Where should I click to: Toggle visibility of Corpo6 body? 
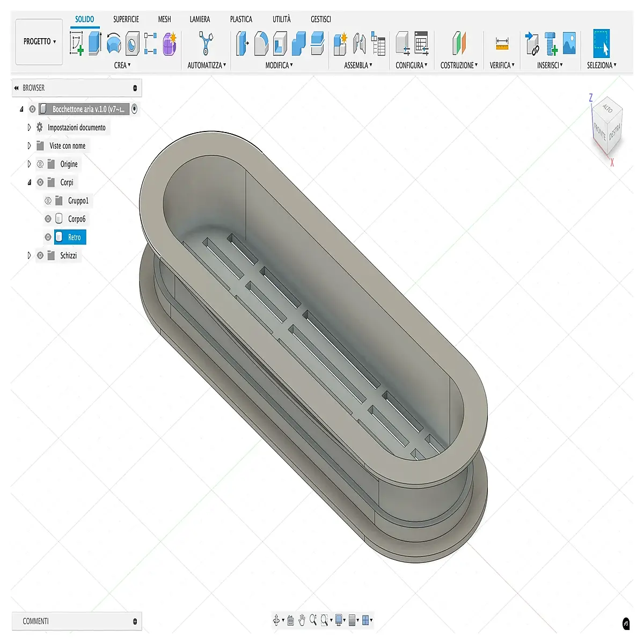tap(48, 219)
